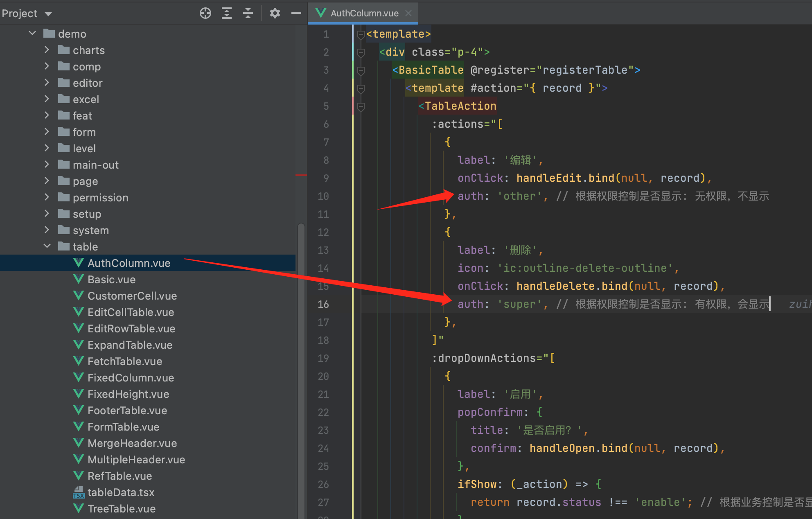Collapse the table folder
The width and height of the screenshot is (812, 519).
click(47, 246)
